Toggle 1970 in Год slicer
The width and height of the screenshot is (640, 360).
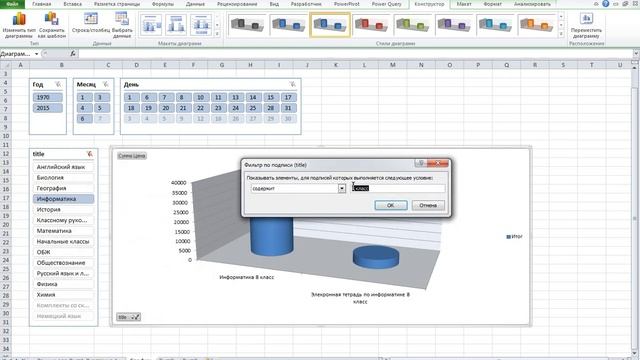coord(48,97)
